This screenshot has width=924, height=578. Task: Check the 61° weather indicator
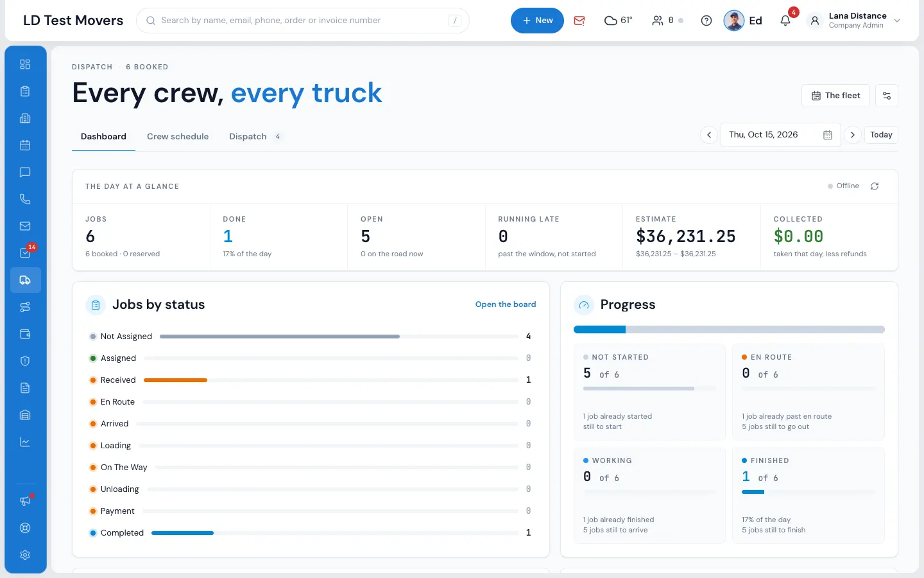(619, 21)
